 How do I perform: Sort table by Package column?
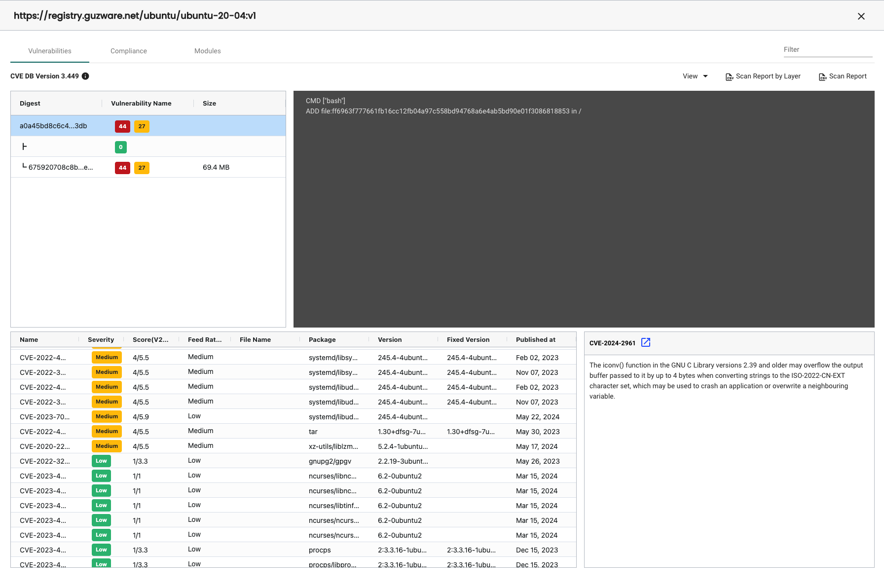tap(322, 339)
